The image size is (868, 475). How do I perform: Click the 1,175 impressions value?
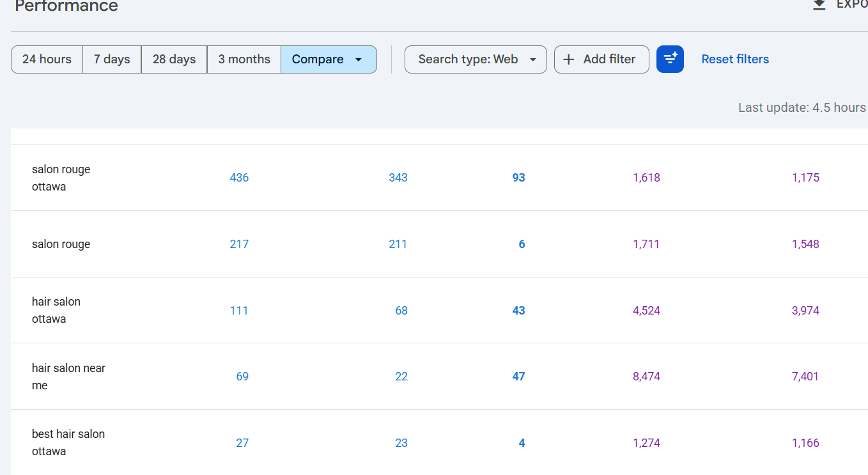point(805,178)
